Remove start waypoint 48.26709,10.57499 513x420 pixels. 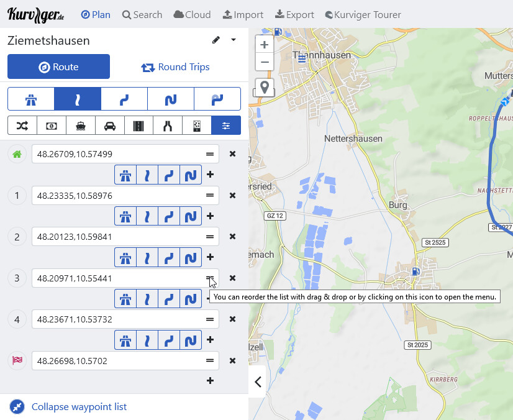coord(233,154)
